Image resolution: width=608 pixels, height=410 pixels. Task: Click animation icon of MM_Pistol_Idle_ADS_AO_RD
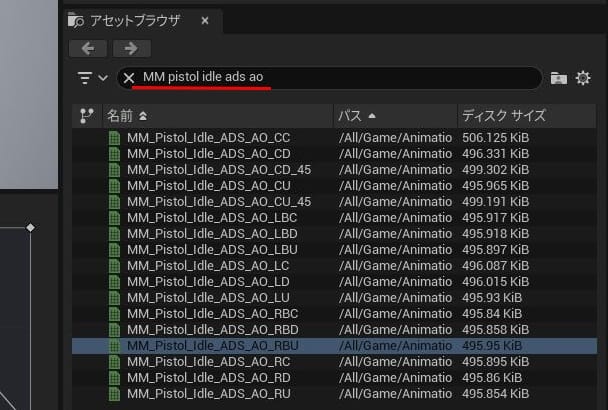(x=114, y=378)
